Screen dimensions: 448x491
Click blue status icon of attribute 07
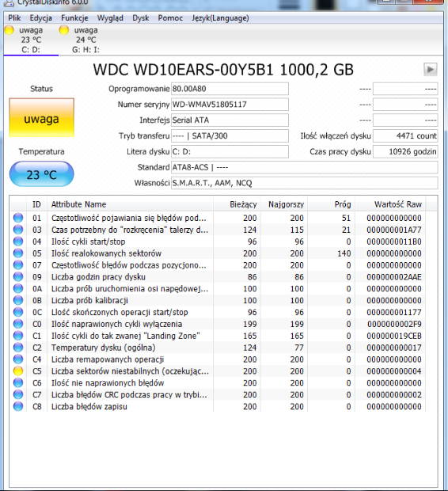point(18,265)
